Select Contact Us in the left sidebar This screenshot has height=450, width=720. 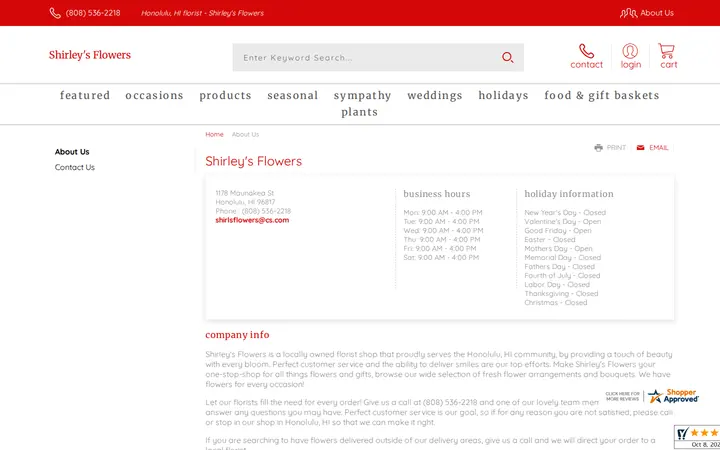click(x=75, y=168)
